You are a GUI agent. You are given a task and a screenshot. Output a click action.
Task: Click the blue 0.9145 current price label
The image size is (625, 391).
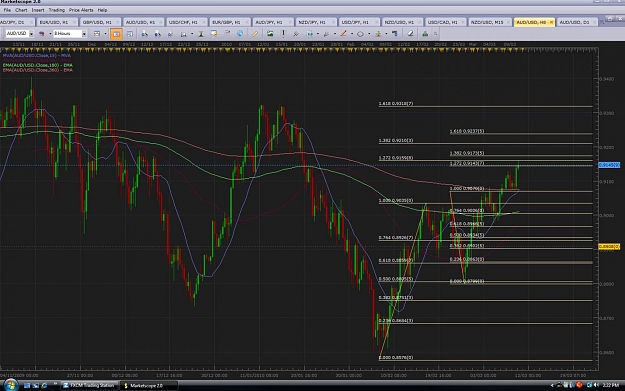(x=609, y=165)
